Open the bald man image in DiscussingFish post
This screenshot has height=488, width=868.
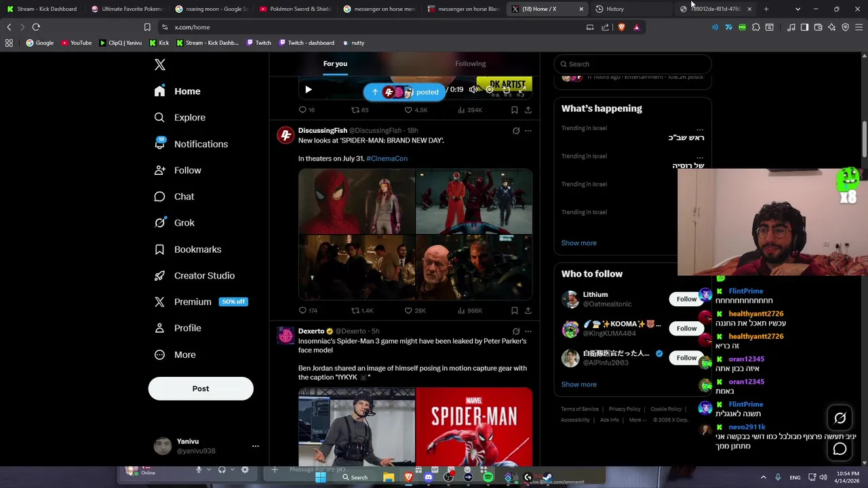coord(474,268)
